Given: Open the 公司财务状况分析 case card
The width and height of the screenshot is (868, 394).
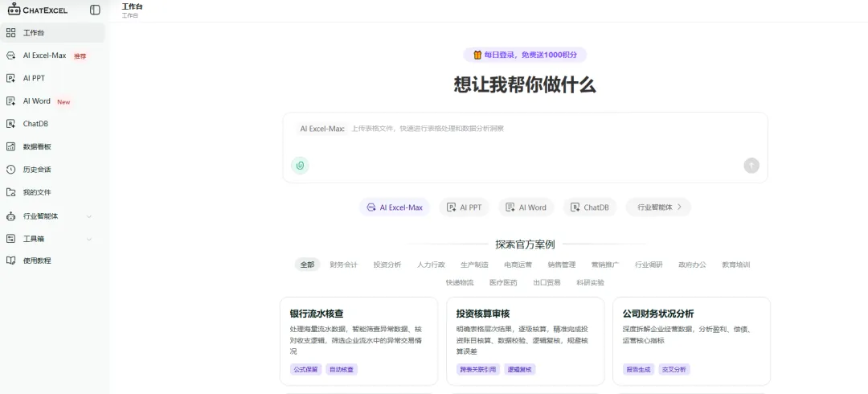Looking at the screenshot, I should click(x=691, y=342).
